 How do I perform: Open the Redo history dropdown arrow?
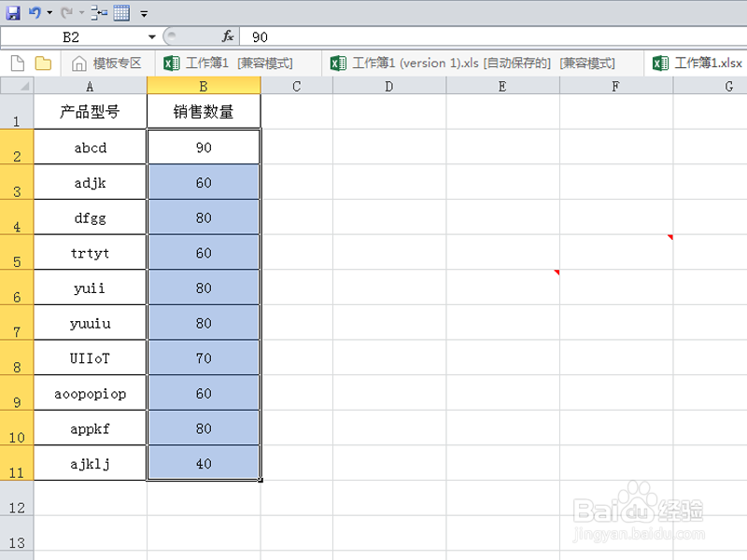(81, 13)
